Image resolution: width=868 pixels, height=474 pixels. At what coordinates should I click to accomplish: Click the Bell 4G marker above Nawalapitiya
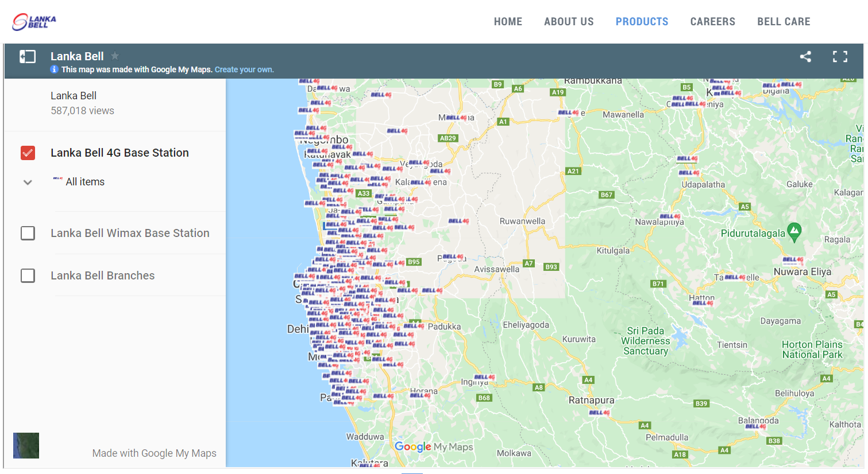670,216
